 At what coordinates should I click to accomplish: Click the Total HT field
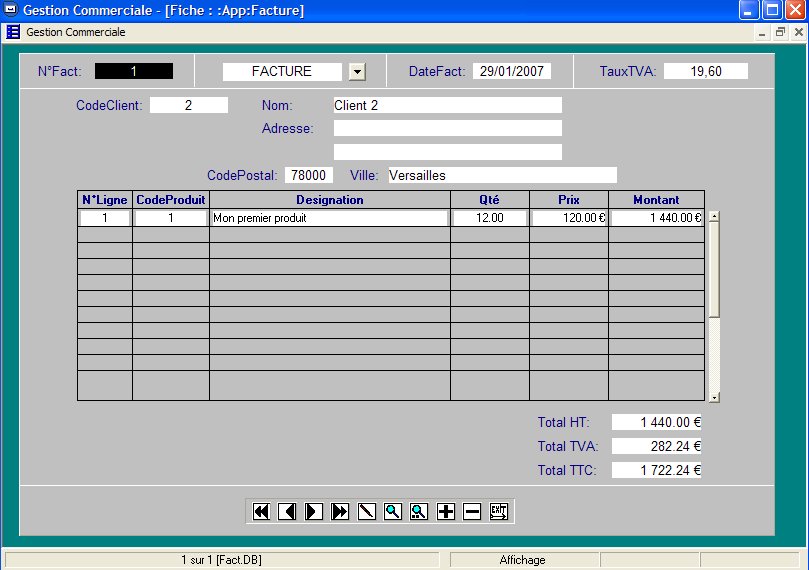pyautogui.click(x=656, y=422)
